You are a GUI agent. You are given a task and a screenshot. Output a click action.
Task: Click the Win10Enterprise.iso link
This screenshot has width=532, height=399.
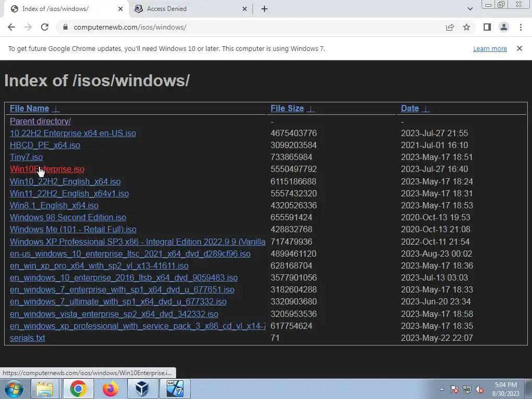(47, 169)
